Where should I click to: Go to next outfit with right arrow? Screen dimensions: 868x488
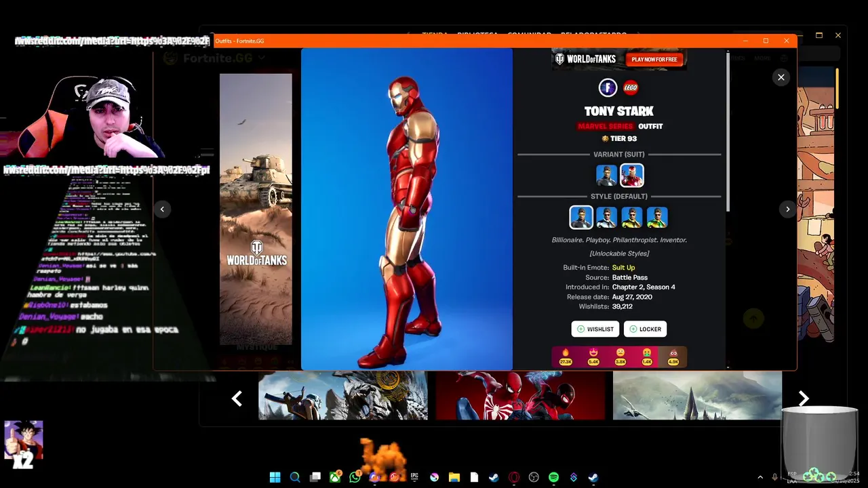[787, 209]
